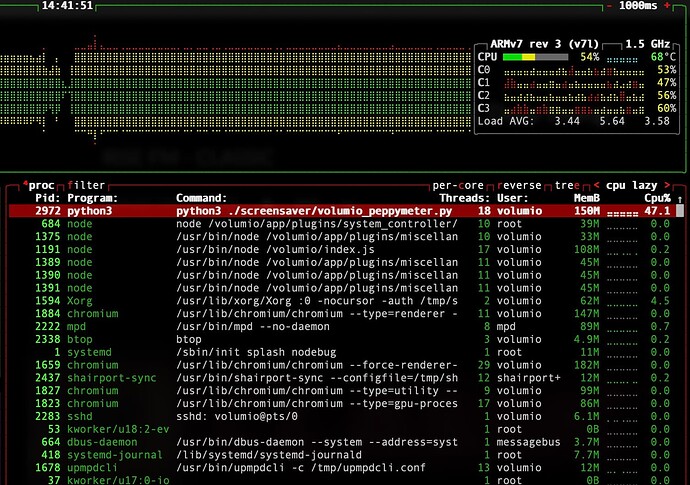Click the mini CPU graph in python3 row

click(622, 213)
